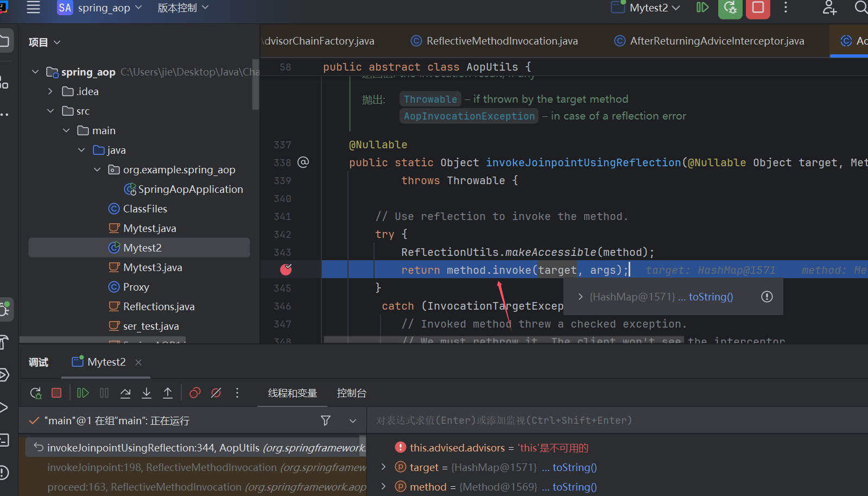868x496 pixels.
Task: Open SpringAopApplication in the project tree
Action: tap(183, 189)
